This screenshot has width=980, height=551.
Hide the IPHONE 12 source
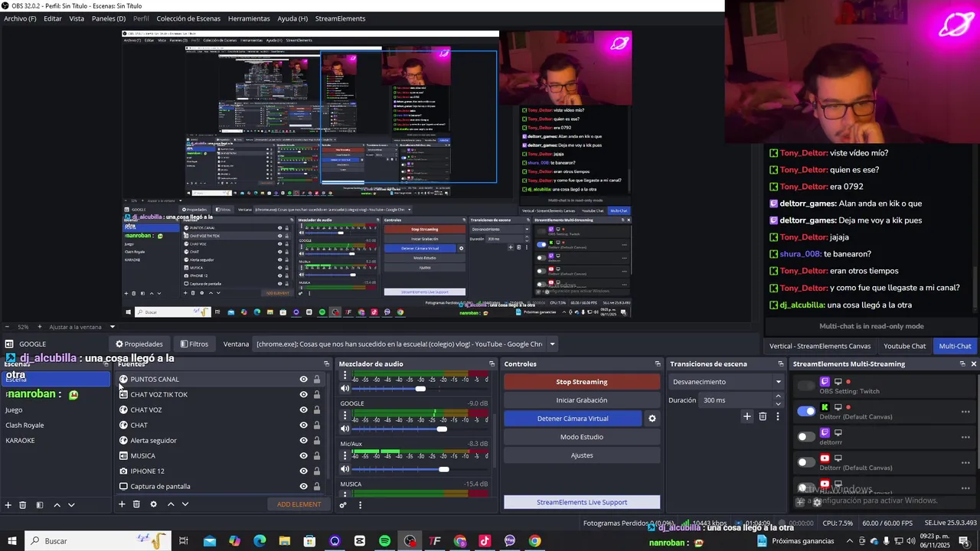[x=303, y=471]
